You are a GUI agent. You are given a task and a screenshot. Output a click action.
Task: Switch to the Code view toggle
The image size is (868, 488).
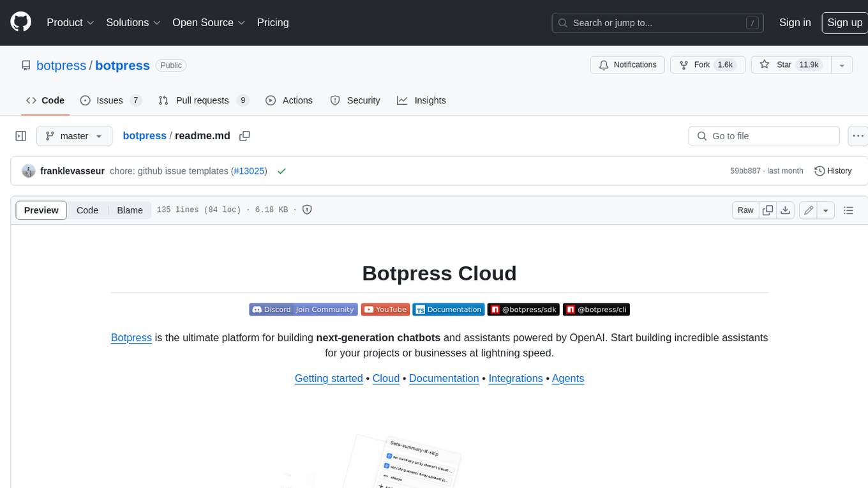pos(87,210)
